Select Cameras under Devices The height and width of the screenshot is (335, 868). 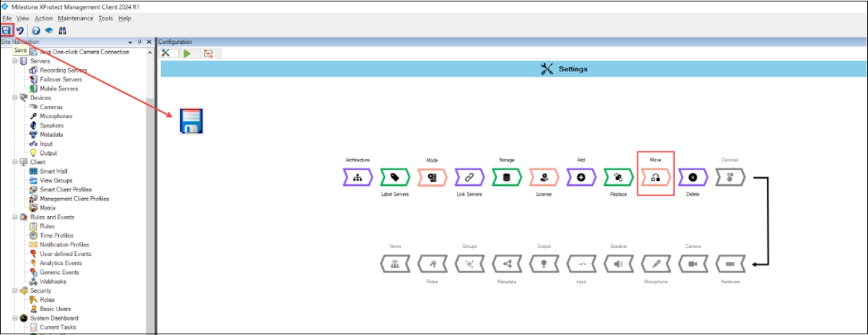pos(51,107)
